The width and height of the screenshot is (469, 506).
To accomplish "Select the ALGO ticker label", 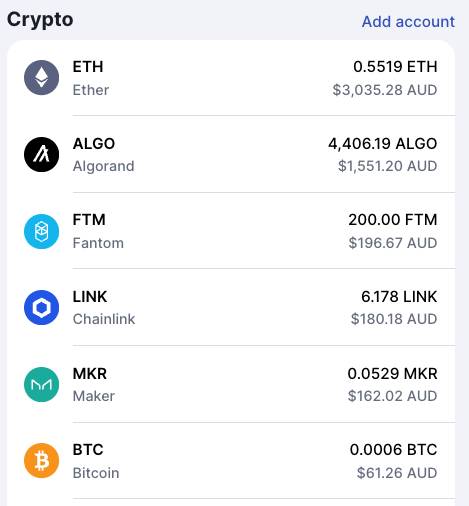I will 94,144.
